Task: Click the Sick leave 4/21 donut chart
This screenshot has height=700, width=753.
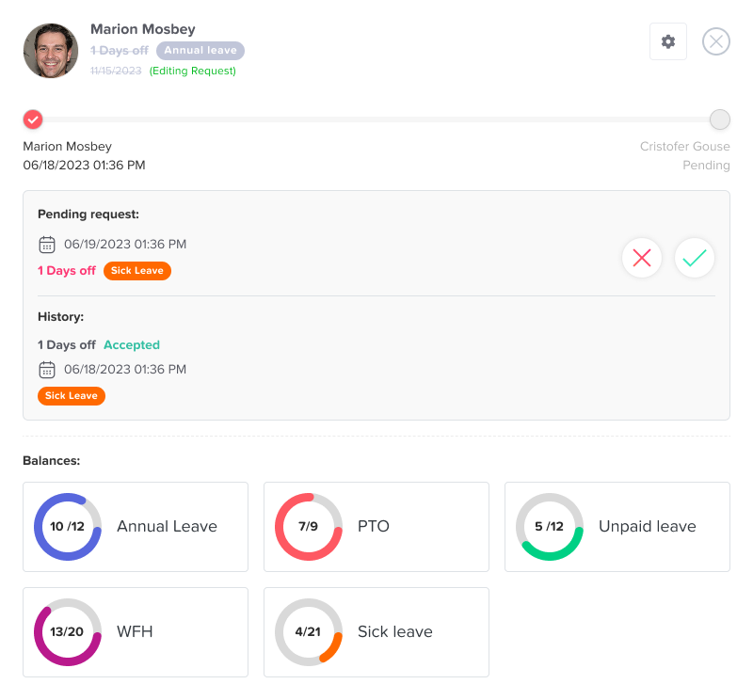Action: [x=309, y=632]
